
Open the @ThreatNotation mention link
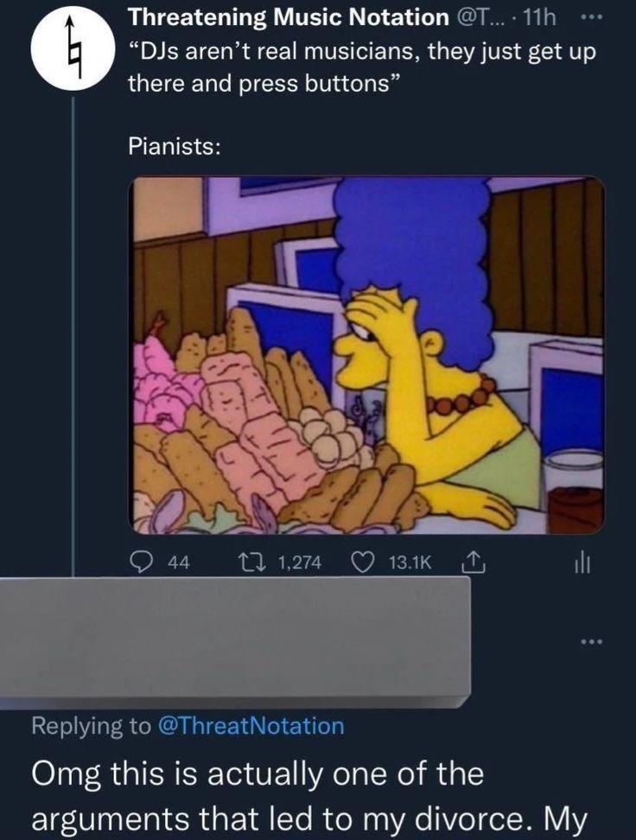(x=251, y=726)
